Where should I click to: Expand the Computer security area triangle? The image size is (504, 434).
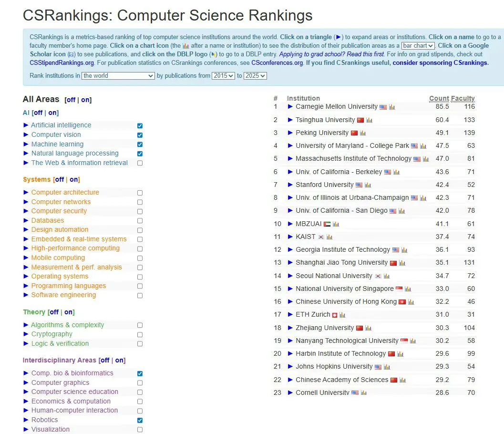tap(26, 211)
